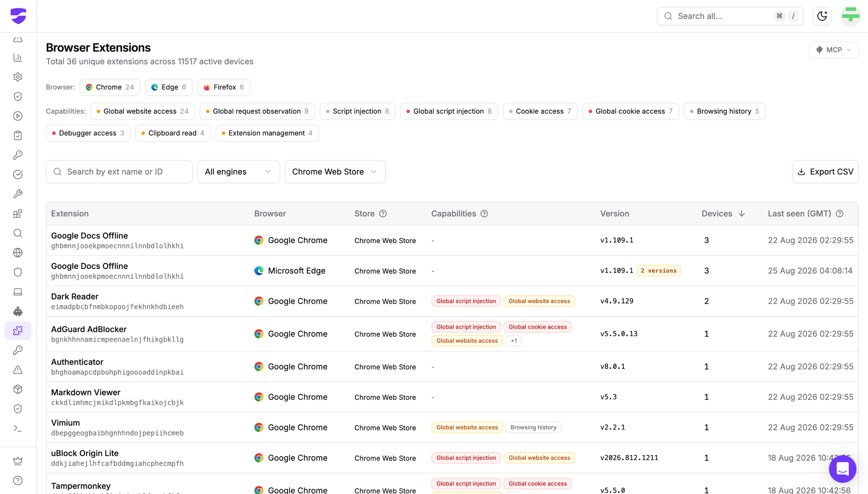The height and width of the screenshot is (494, 868).
Task: Toggle the Chrome browser filter chip
Action: [x=110, y=87]
